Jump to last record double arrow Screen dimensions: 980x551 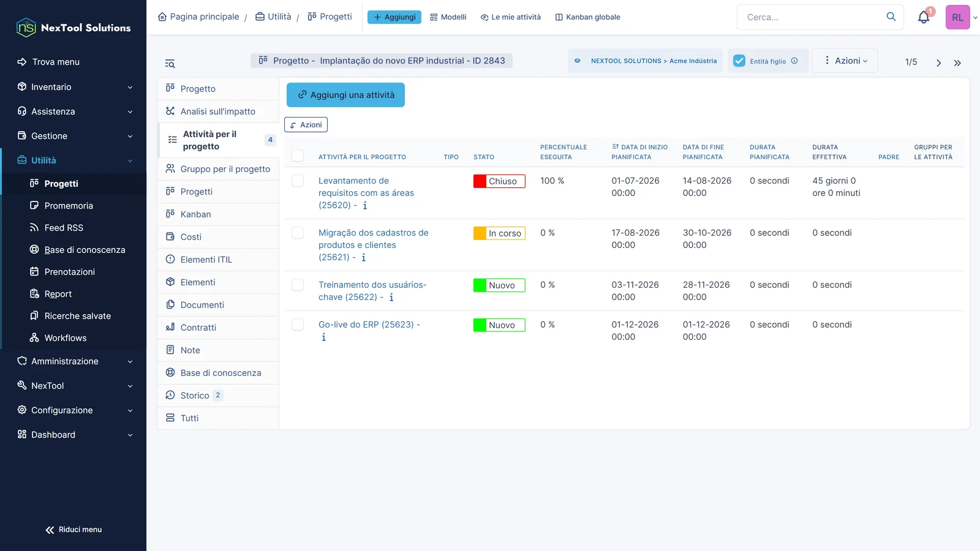pyautogui.click(x=957, y=62)
